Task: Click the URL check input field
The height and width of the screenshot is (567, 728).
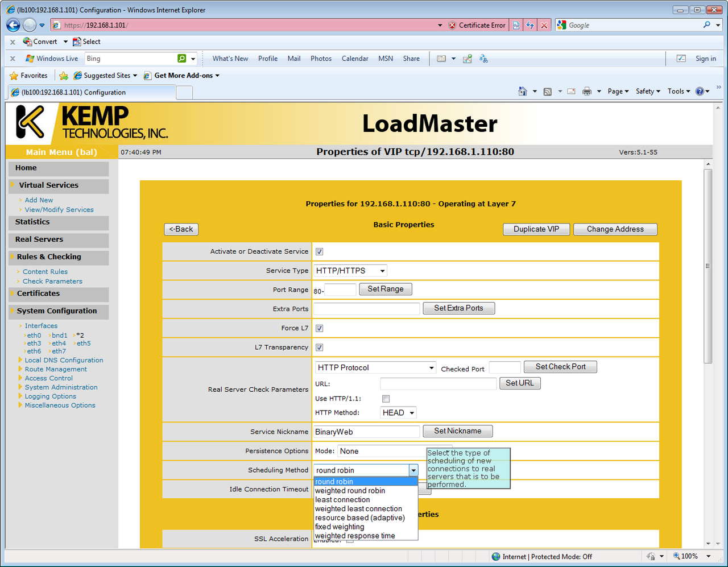Action: 439,384
